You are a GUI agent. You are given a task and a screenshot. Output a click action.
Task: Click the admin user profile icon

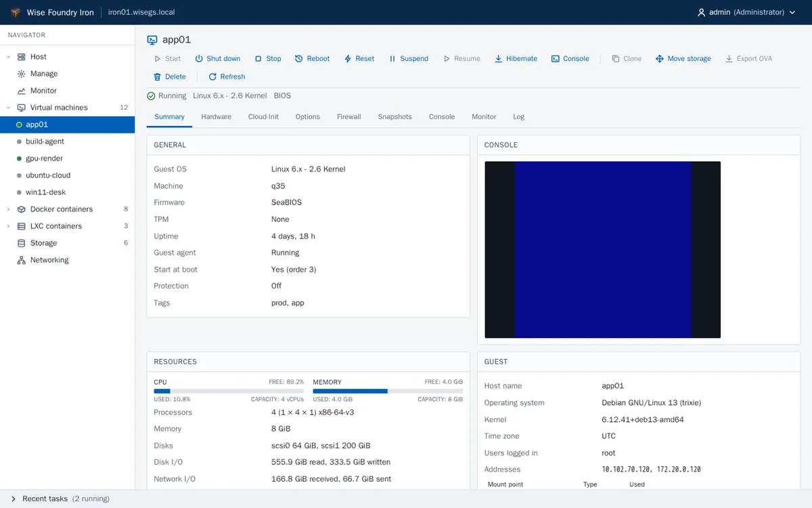pyautogui.click(x=701, y=12)
